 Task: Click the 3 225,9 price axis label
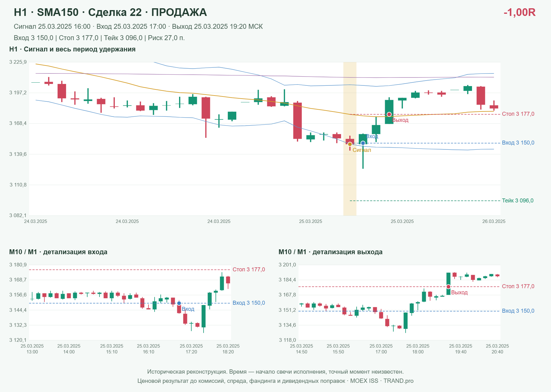coord(18,62)
